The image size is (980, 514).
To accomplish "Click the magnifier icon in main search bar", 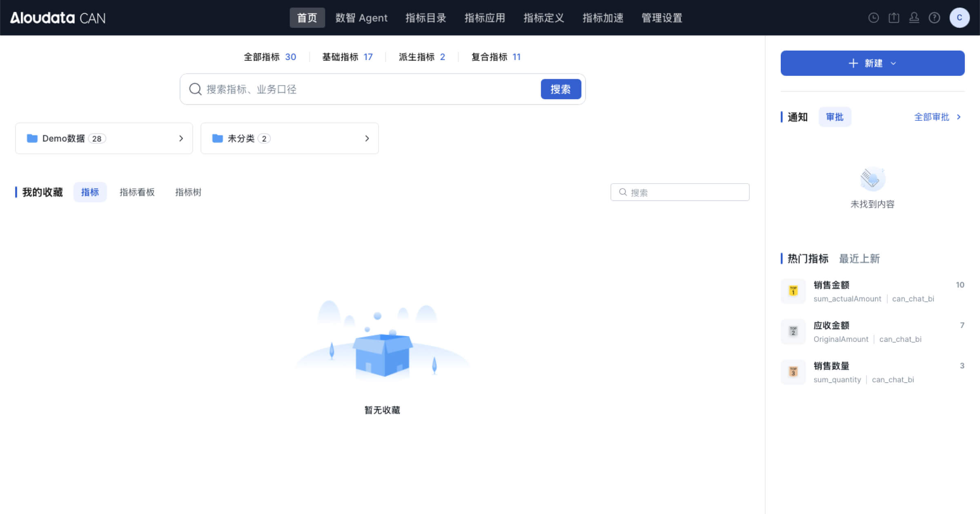I will click(195, 89).
